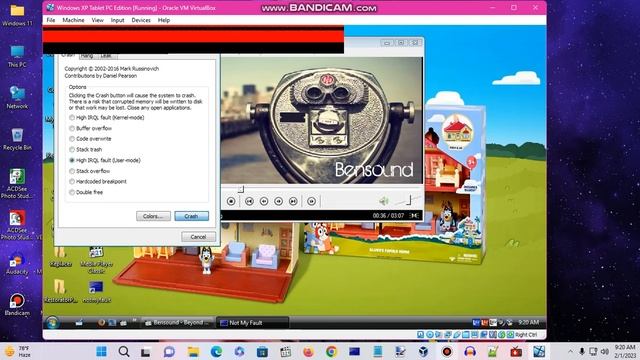Click the 00:36 / 03:07 time display
The height and width of the screenshot is (360, 640).
click(388, 216)
